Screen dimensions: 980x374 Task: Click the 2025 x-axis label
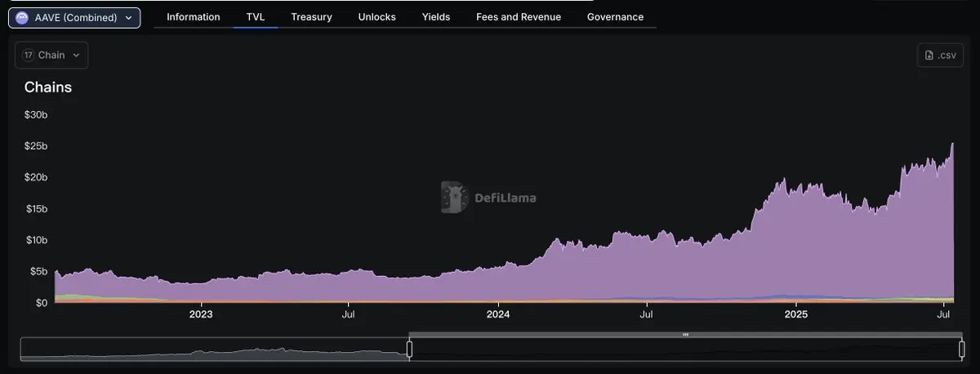click(x=796, y=314)
